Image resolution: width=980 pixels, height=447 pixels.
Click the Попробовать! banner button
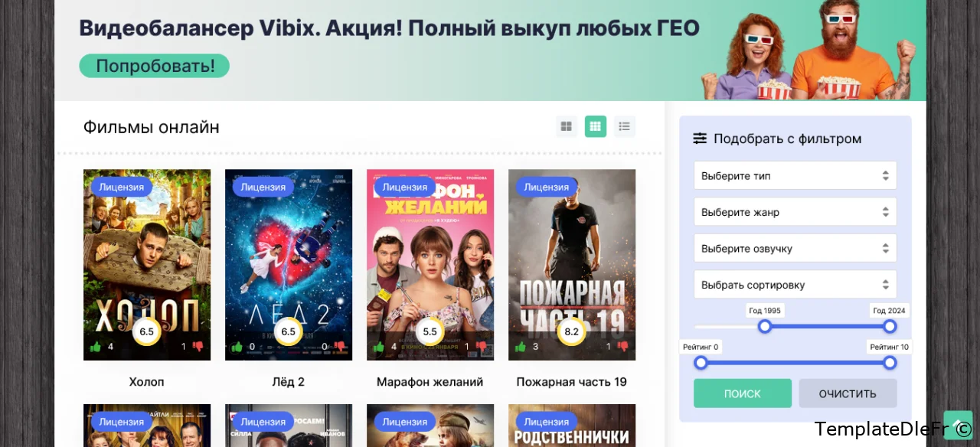point(154,66)
